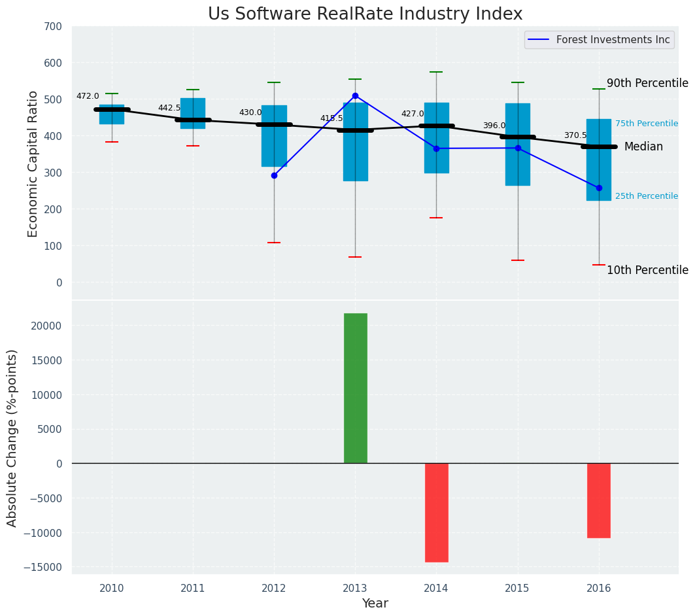The image size is (695, 616).
Task: Click the Median label text
Action: click(x=643, y=147)
